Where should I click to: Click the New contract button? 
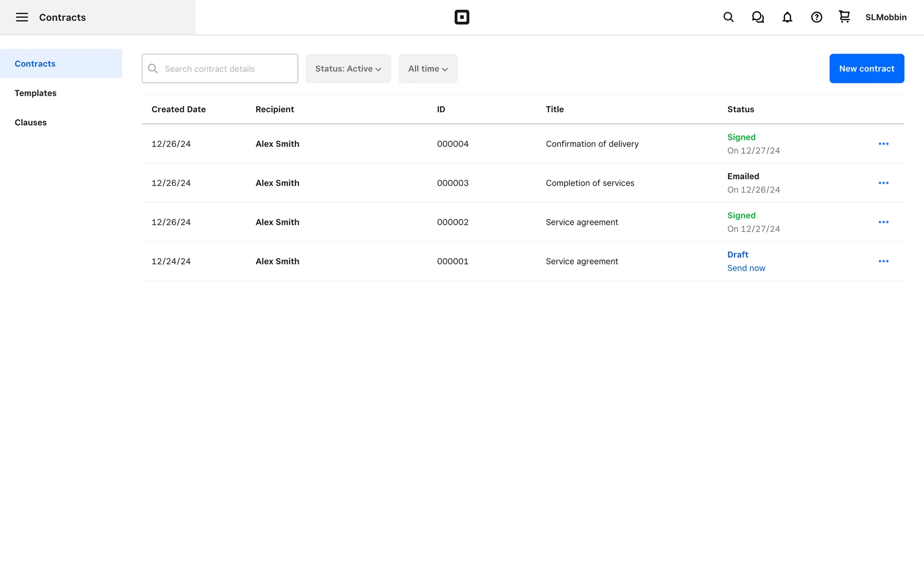(x=866, y=68)
